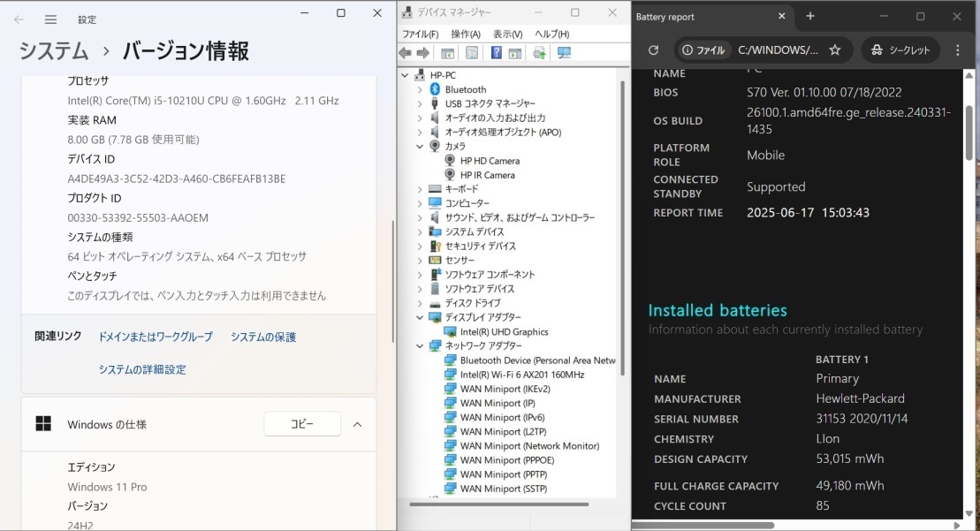Open ドメインまたはワークグループ link
The image size is (980, 531).
pyautogui.click(x=156, y=337)
